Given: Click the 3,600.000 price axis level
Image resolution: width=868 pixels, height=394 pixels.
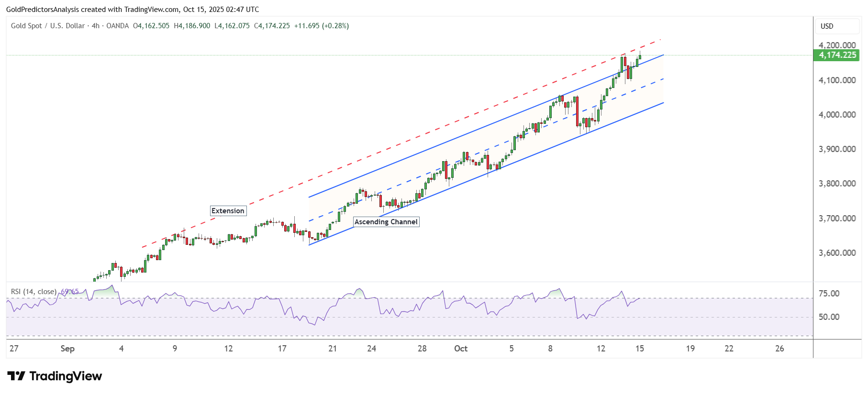Looking at the screenshot, I should [x=837, y=253].
